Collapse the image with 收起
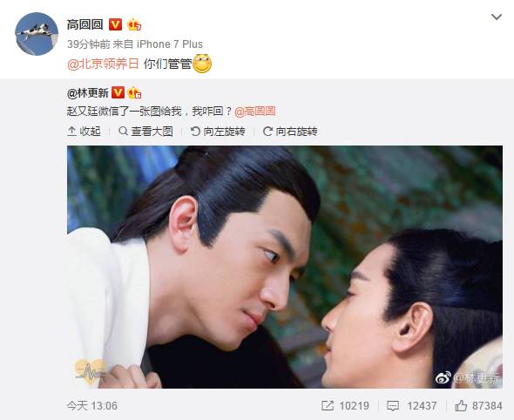The width and height of the screenshot is (514, 420). [84, 132]
